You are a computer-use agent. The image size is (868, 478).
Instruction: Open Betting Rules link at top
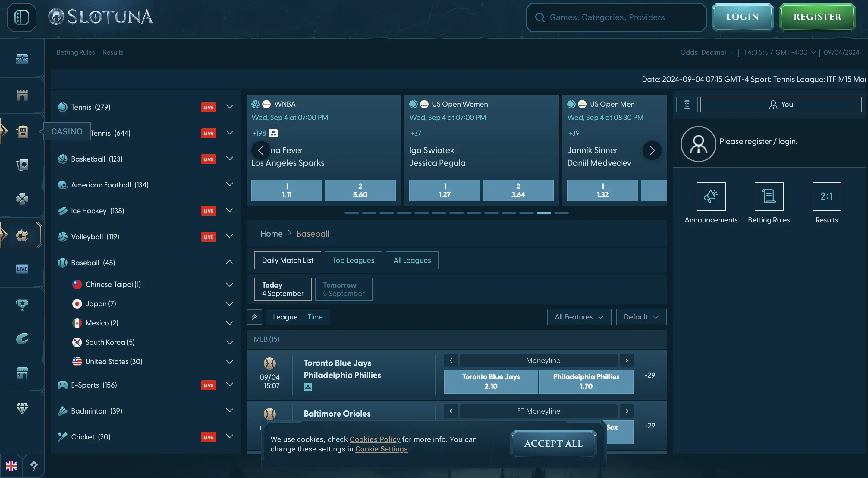75,52
